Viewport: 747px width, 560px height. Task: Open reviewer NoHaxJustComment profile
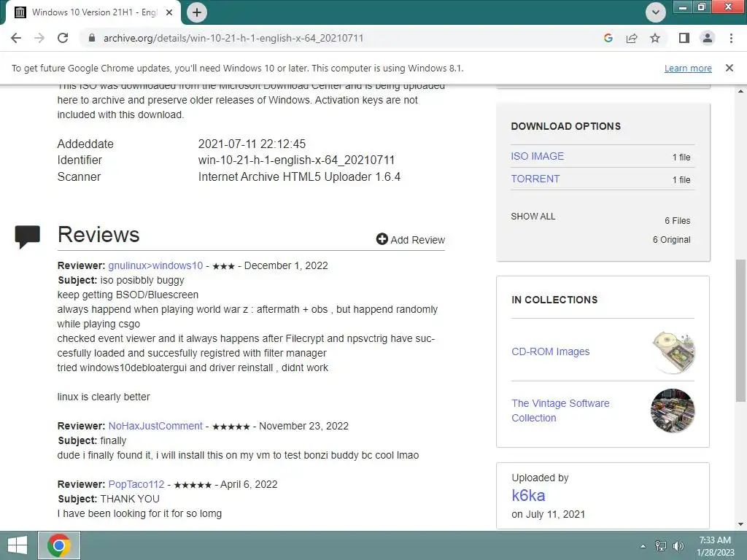[155, 426]
